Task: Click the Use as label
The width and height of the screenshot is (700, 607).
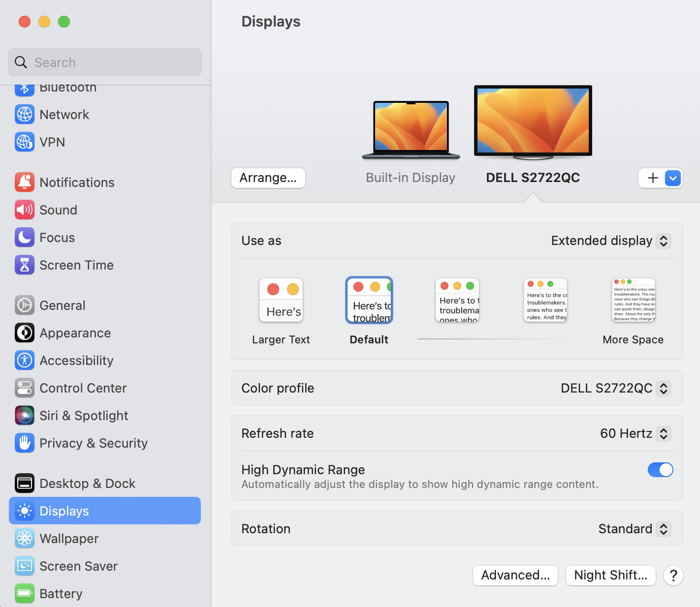Action: (261, 241)
